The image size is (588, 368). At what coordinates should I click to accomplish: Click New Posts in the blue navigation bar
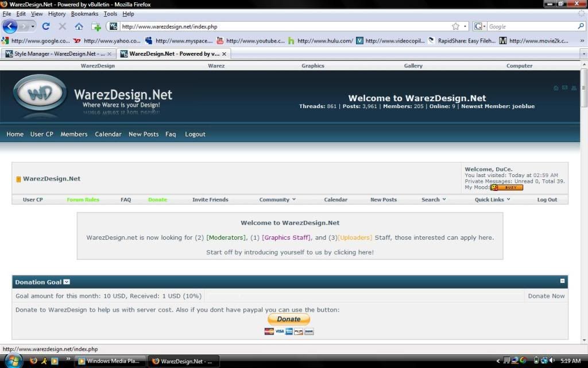click(x=143, y=134)
